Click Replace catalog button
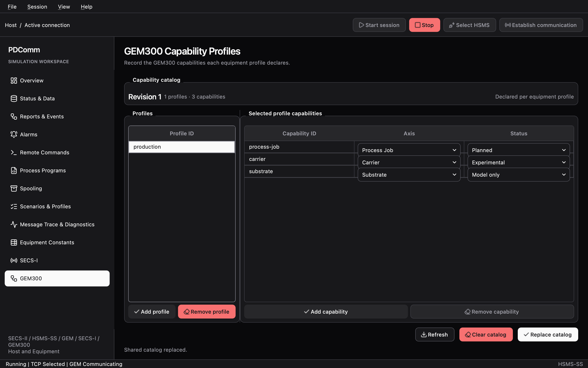The width and height of the screenshot is (588, 368). coord(548,335)
